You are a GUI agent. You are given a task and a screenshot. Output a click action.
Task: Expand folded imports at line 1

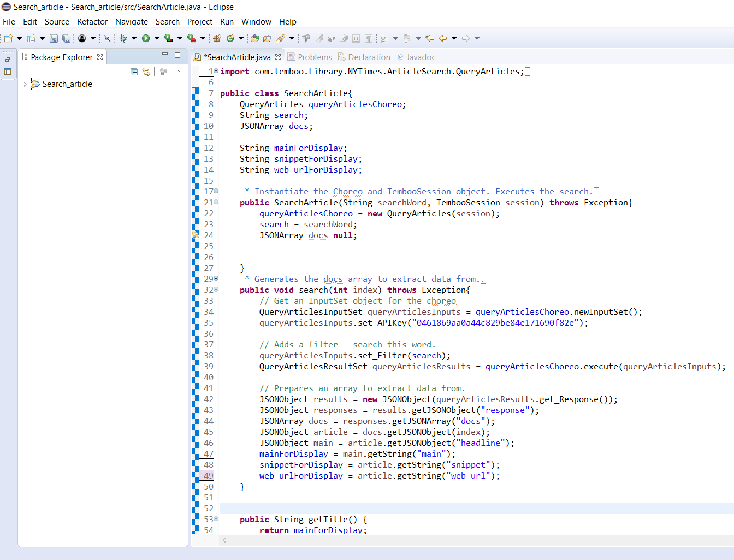[x=216, y=71]
